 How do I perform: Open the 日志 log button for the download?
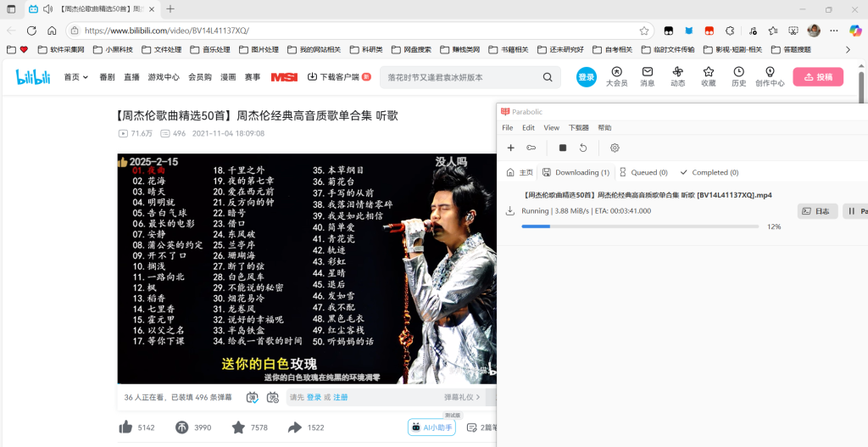click(x=817, y=211)
